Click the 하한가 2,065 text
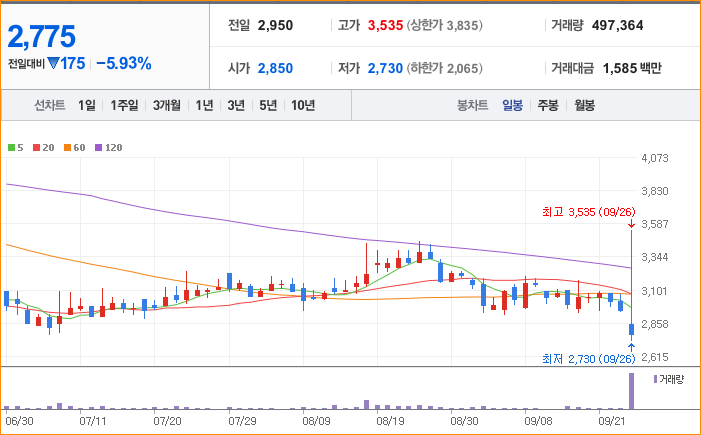Screen dimensions: 701x435 (444, 68)
